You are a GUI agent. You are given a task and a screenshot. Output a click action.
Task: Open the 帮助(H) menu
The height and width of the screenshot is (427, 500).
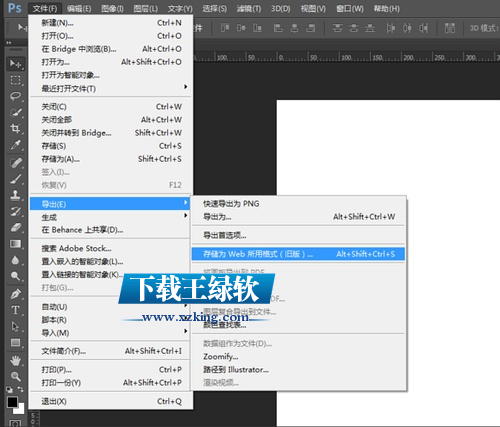(x=386, y=8)
